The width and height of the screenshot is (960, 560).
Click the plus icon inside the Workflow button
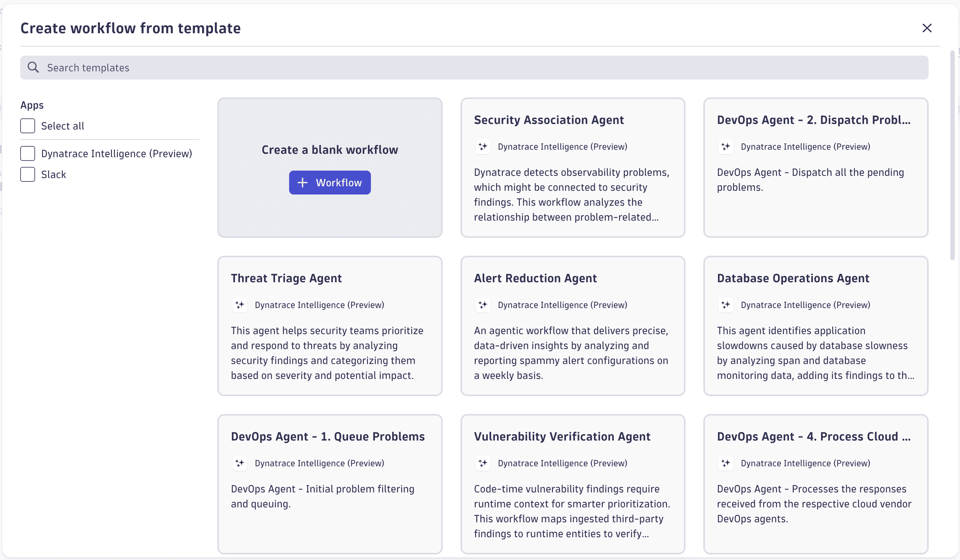(x=302, y=182)
